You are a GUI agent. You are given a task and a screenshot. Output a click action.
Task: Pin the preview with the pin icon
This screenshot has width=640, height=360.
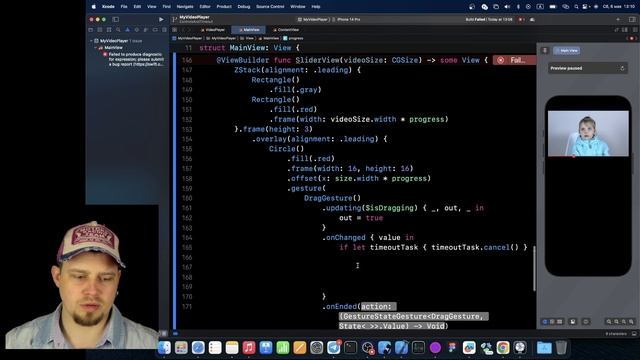point(545,51)
